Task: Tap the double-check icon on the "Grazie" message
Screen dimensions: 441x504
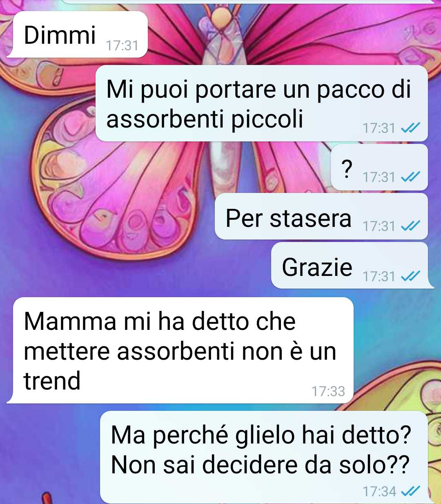Action: [410, 277]
